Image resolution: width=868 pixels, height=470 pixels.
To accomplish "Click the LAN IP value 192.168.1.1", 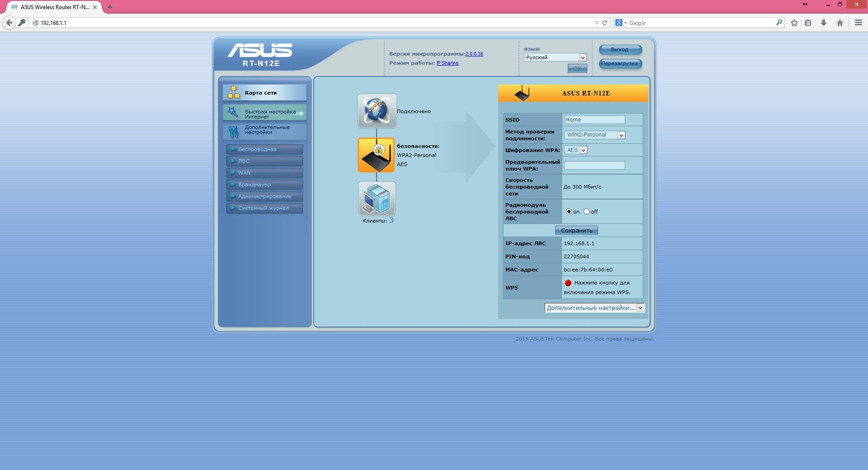I will 579,243.
